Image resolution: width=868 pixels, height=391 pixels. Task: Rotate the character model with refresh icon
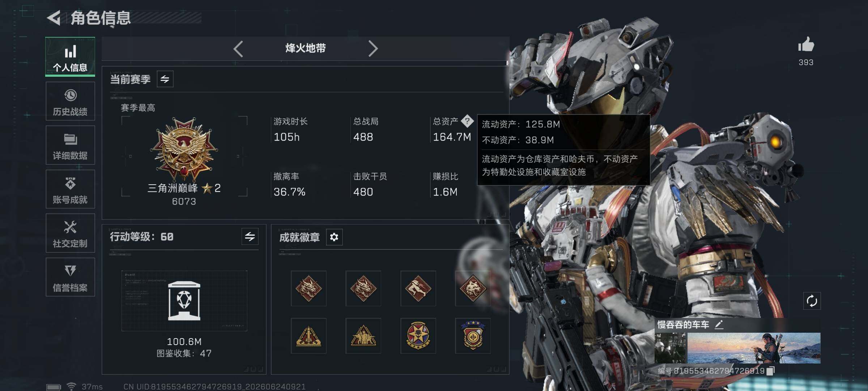(812, 301)
